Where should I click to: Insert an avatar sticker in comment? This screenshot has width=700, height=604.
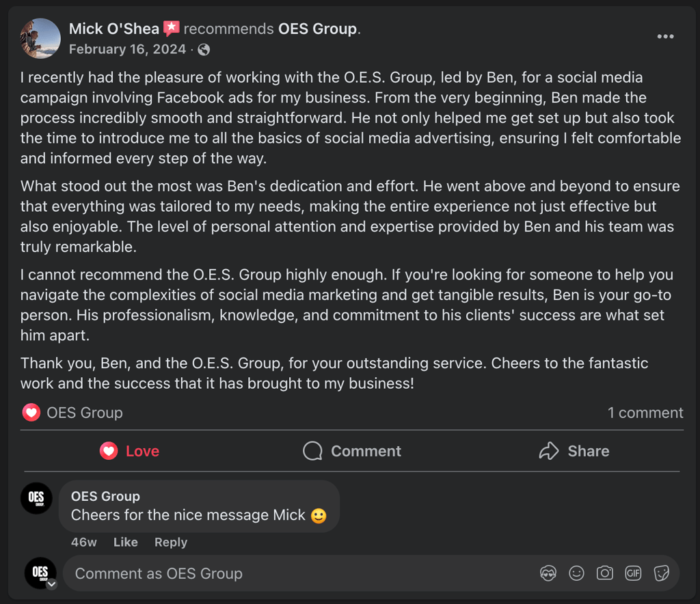pyautogui.click(x=548, y=573)
